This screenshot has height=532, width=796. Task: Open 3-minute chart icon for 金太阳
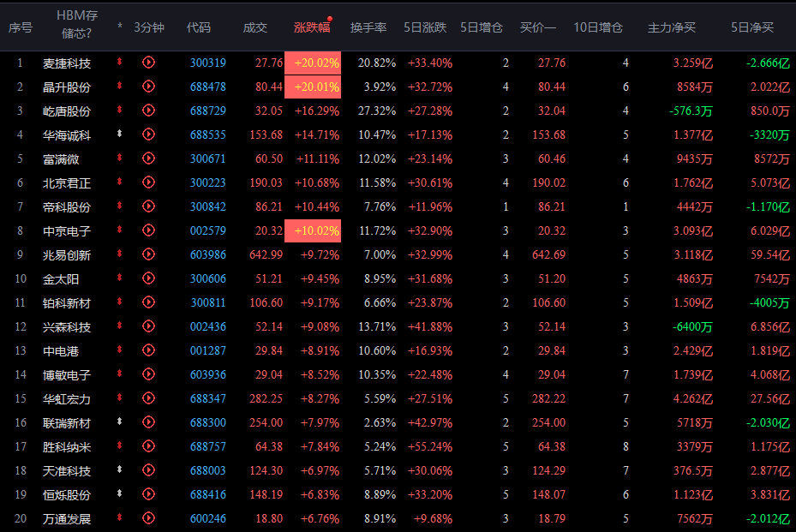tap(148, 278)
